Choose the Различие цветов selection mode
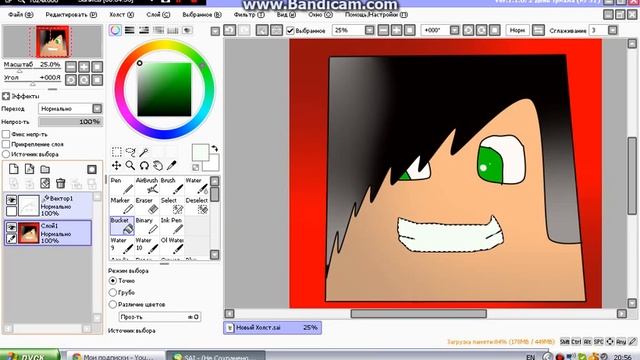This screenshot has width=640, height=360. [x=113, y=304]
